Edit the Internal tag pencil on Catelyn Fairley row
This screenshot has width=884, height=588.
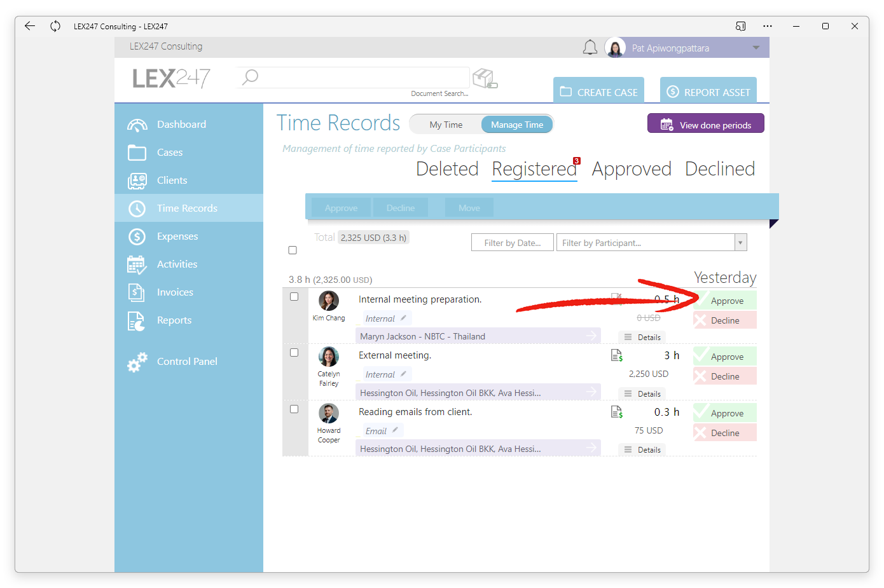pos(403,374)
